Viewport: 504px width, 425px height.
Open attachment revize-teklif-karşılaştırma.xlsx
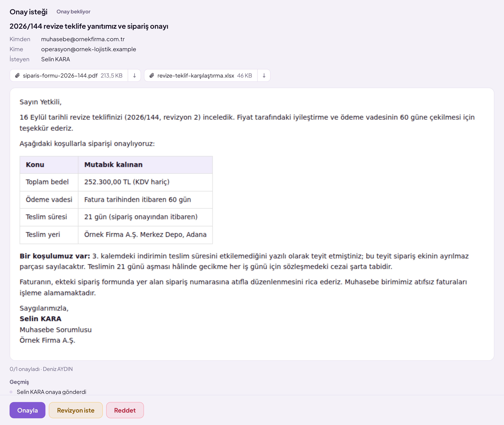coord(201,75)
